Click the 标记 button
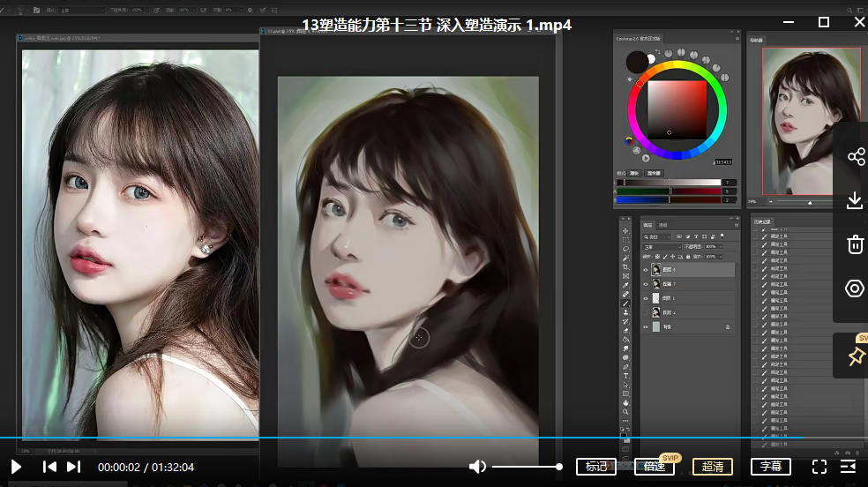Image resolution: width=868 pixels, height=487 pixels. click(x=596, y=467)
